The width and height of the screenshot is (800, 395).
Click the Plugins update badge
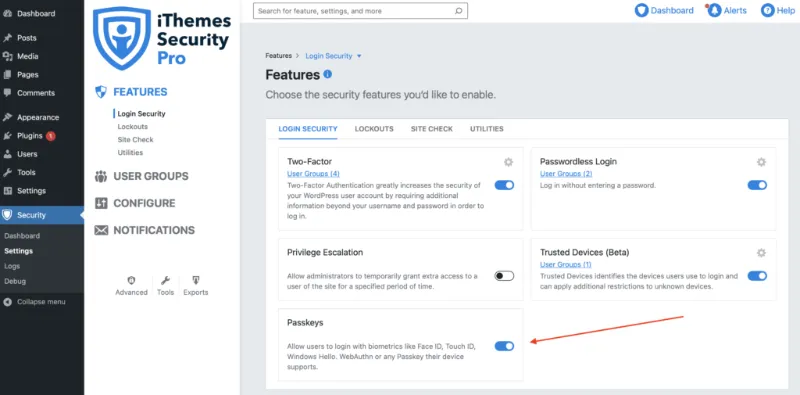tap(51, 136)
